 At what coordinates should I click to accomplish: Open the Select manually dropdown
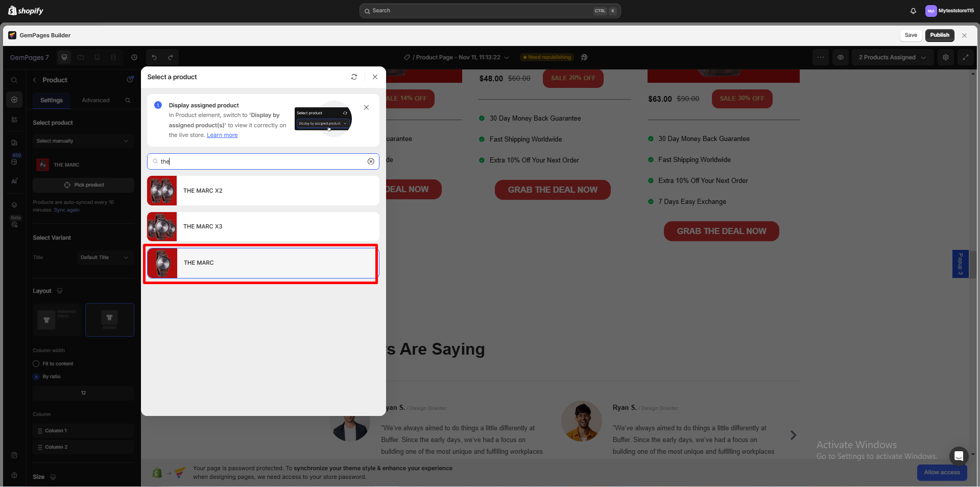(83, 141)
